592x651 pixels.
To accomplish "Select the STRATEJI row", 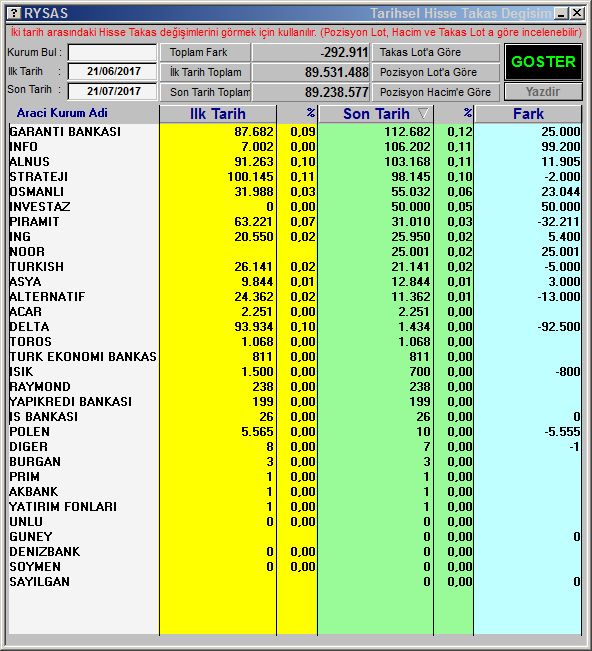I will [295, 176].
